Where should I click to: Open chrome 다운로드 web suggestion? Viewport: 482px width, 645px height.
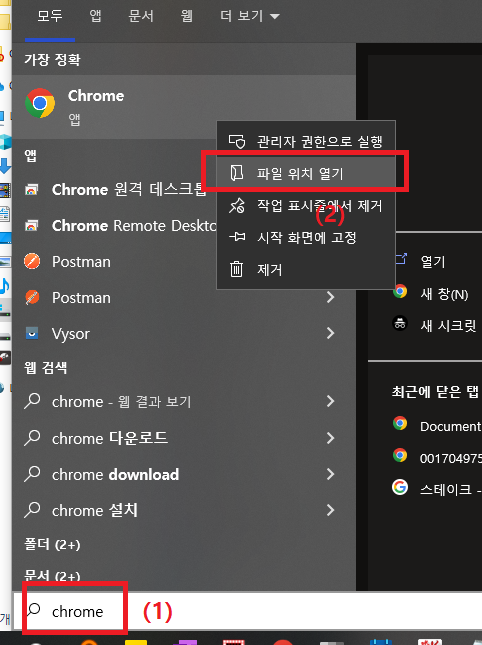[183, 439]
